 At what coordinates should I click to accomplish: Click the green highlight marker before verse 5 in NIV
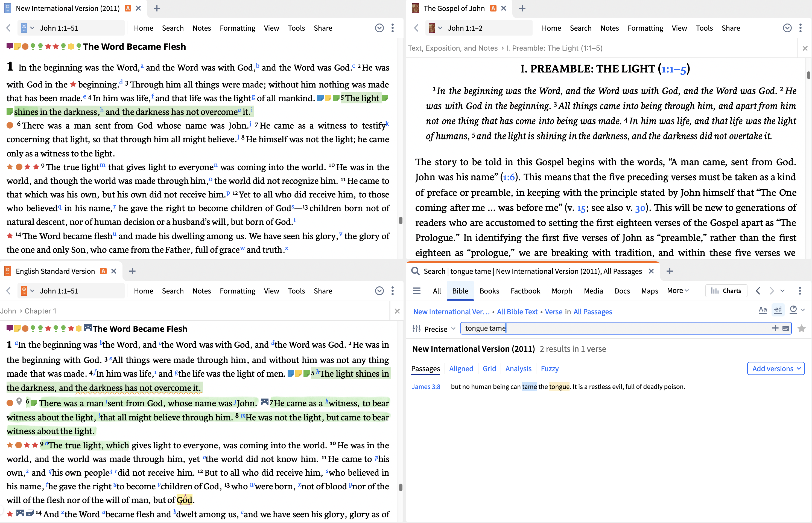(x=336, y=98)
